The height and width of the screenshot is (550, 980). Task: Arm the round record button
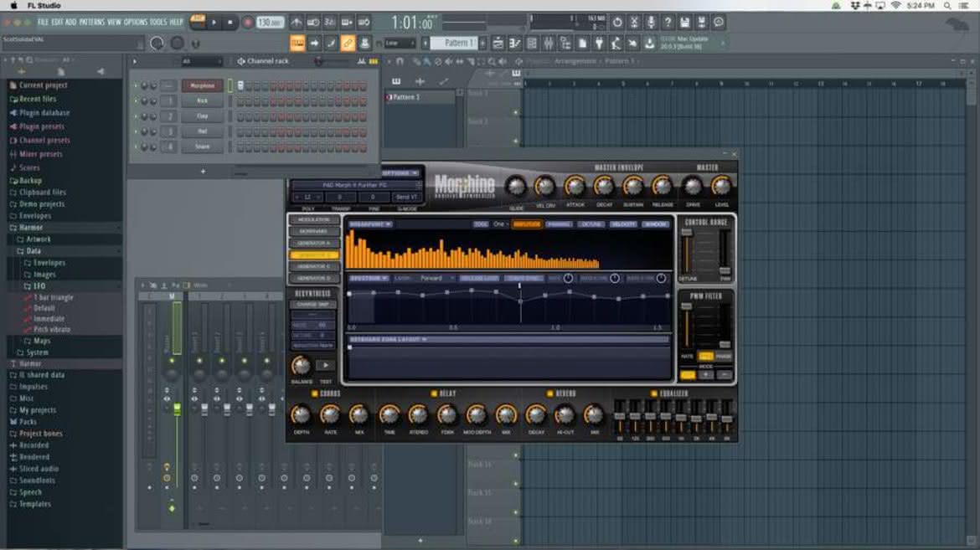point(247,23)
